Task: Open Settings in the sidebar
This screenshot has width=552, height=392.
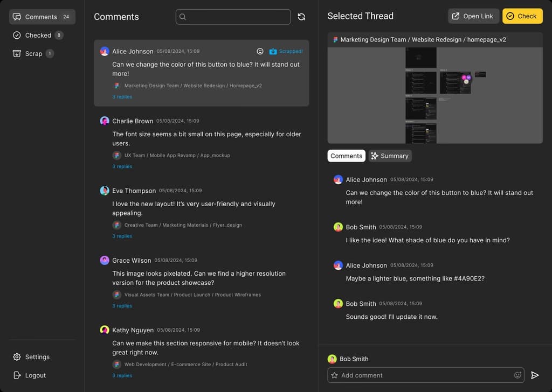Action: point(31,357)
